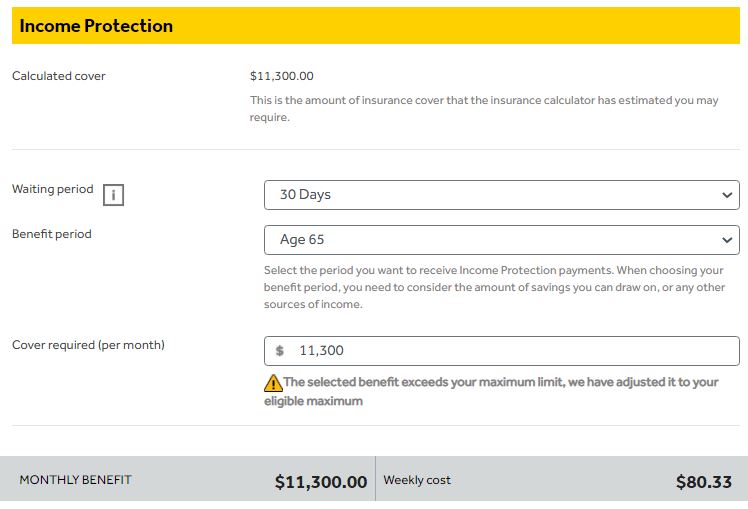This screenshot has height=509, width=748.
Task: Open the Waiting period info icon
Action: [x=113, y=195]
